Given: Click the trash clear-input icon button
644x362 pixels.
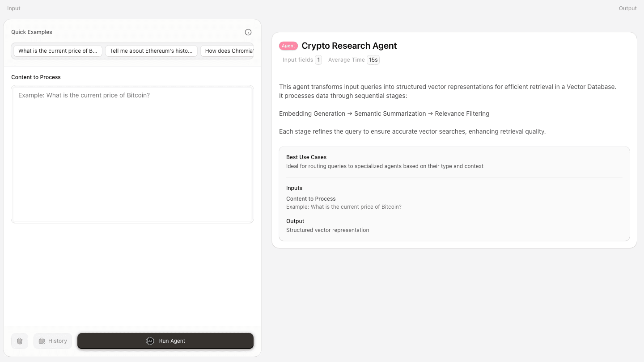Looking at the screenshot, I should tap(20, 341).
